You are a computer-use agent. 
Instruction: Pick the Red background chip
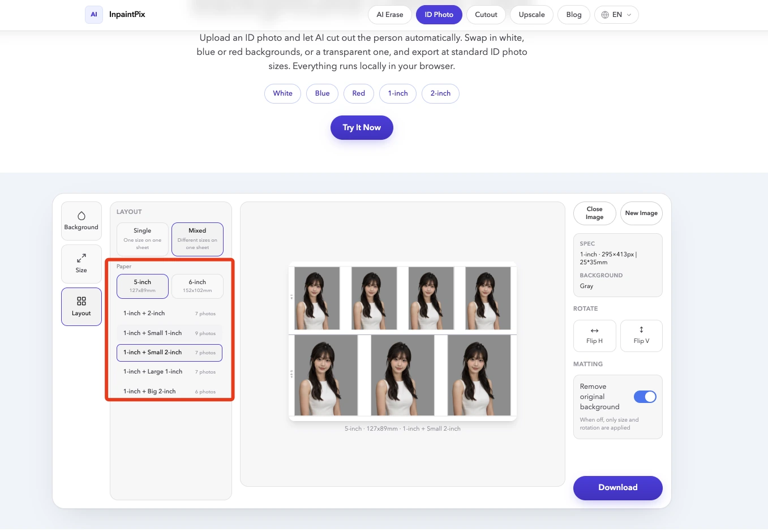click(359, 93)
